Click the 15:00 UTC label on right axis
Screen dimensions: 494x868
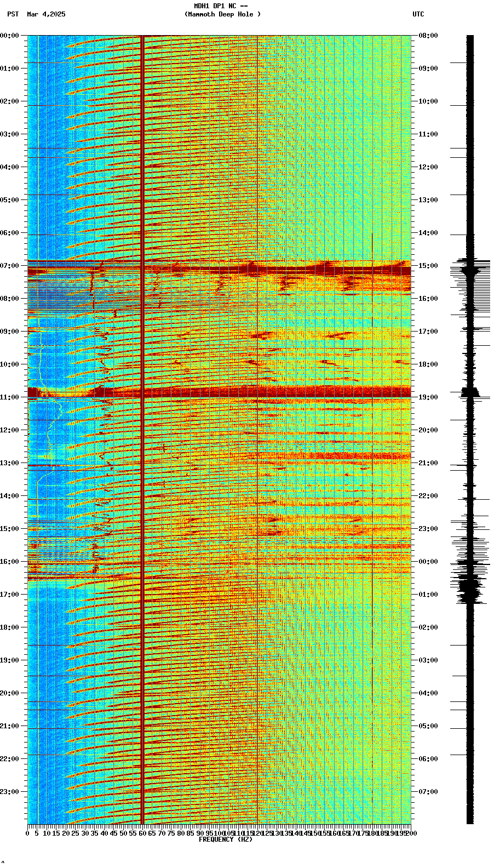pos(428,266)
